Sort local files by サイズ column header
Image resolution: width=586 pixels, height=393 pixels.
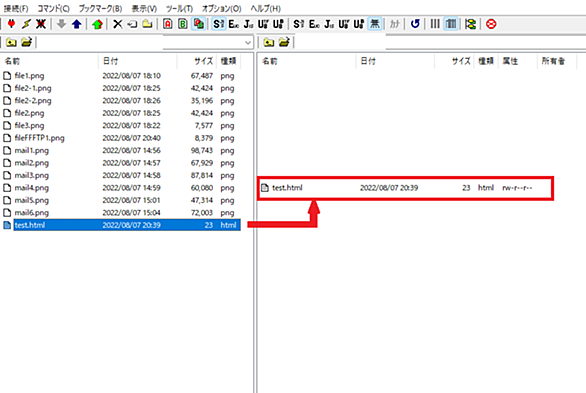[x=203, y=61]
